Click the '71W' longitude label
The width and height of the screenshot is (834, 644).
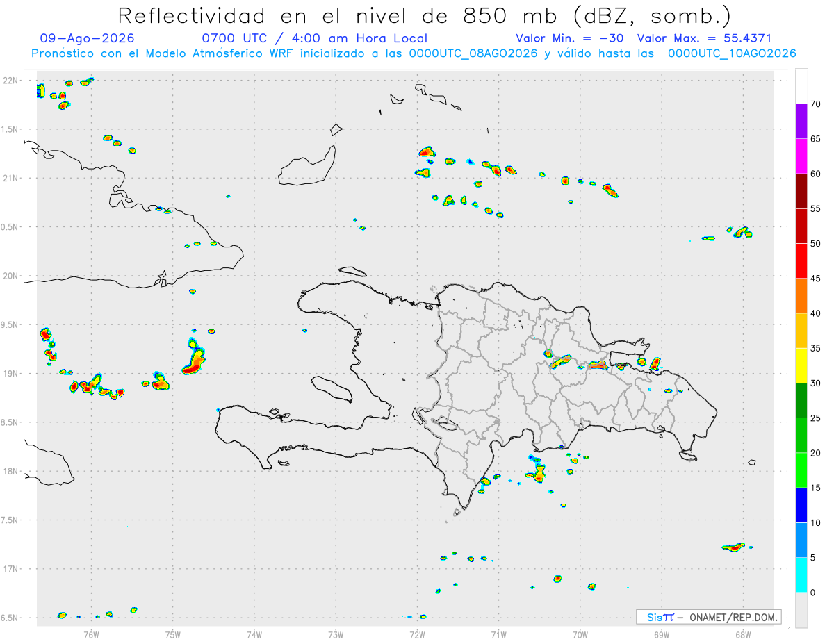click(x=498, y=635)
